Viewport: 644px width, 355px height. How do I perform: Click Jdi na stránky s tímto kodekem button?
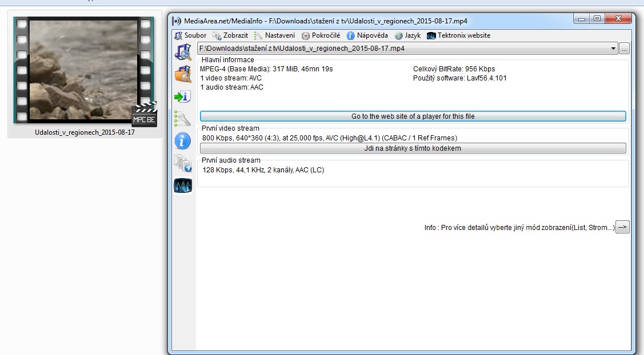tap(413, 148)
